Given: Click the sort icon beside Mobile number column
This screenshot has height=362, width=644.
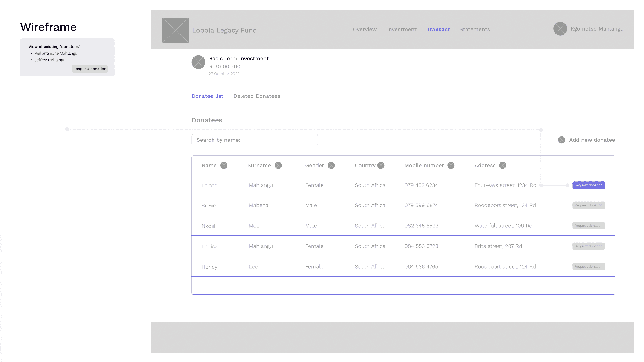Looking at the screenshot, I should 451,165.
